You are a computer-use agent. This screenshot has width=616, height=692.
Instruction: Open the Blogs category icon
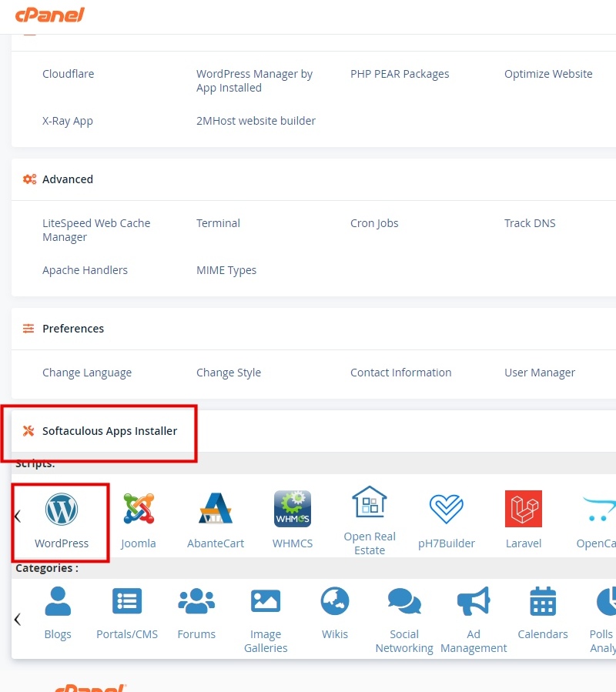(x=58, y=602)
